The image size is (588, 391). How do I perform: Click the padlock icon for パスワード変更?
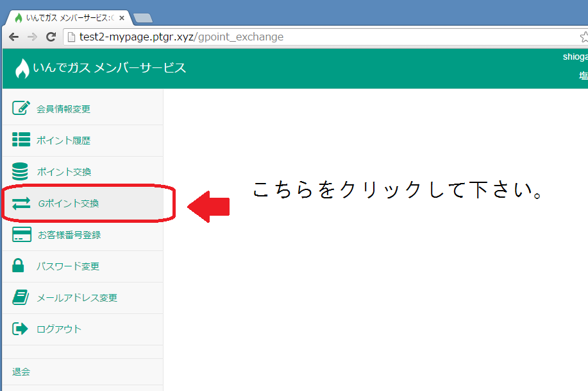[19, 266]
